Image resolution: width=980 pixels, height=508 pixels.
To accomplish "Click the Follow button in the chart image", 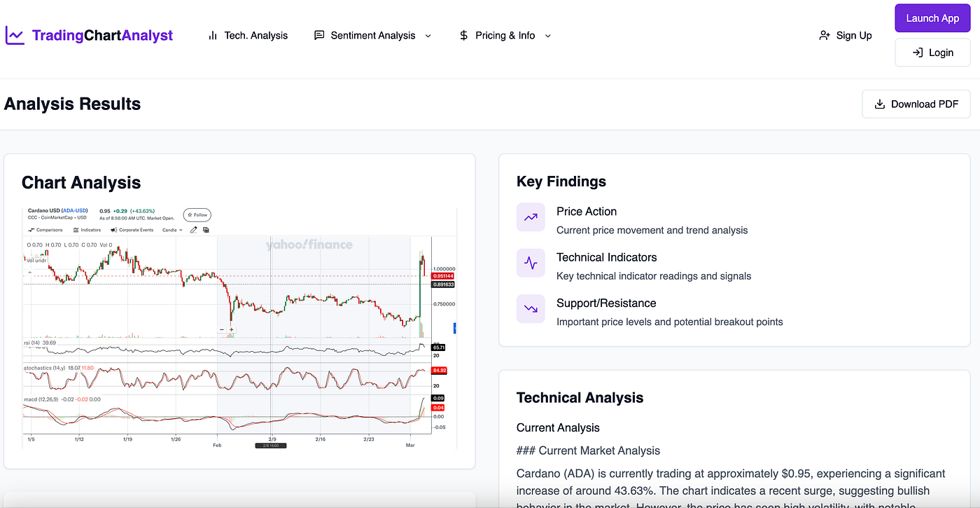I will 197,215.
